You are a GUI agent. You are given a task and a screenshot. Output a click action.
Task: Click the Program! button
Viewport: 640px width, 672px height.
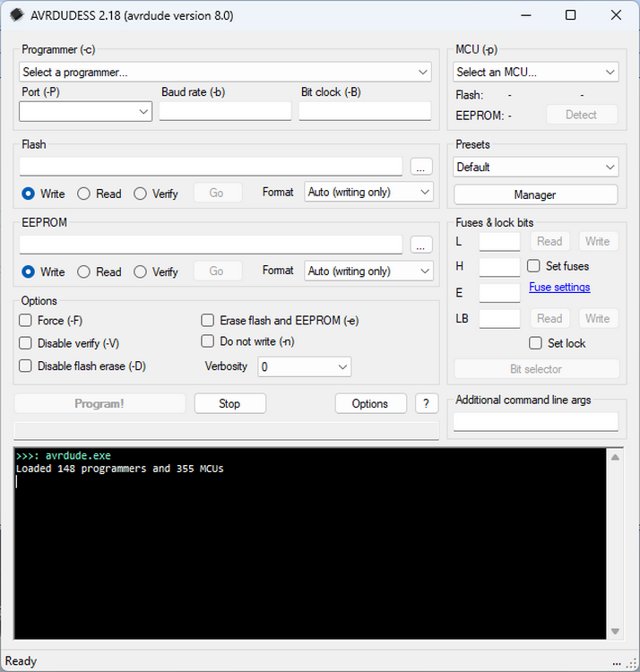tap(99, 404)
